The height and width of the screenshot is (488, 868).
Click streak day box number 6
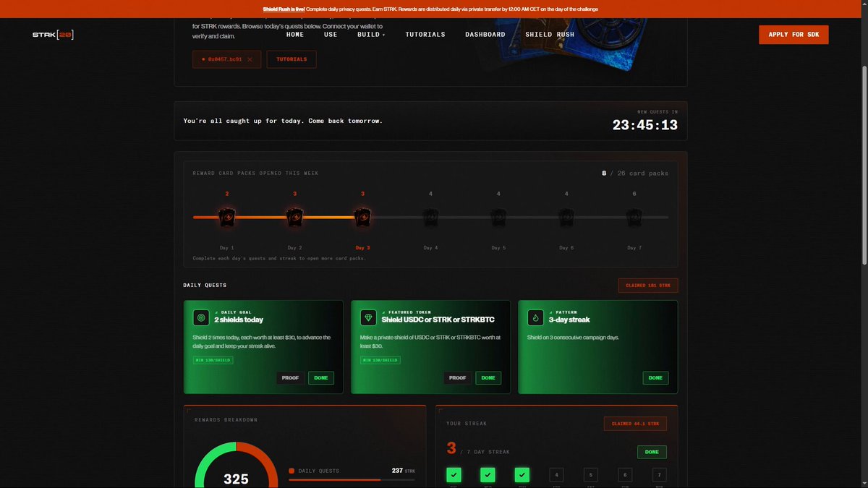click(x=625, y=475)
